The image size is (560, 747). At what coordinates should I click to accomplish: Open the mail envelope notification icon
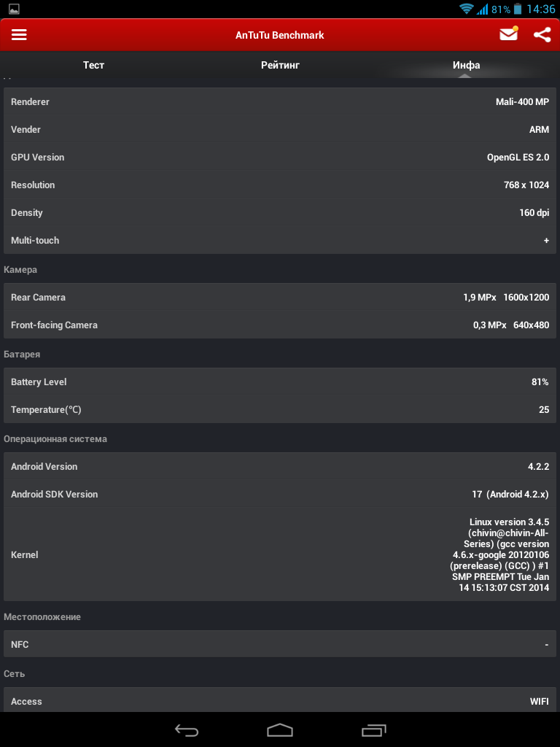coord(508,34)
